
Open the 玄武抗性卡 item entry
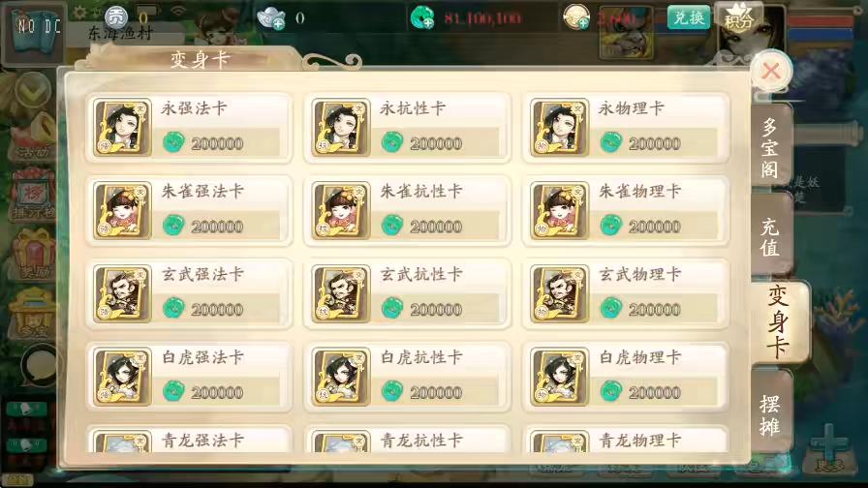pyautogui.click(x=407, y=293)
